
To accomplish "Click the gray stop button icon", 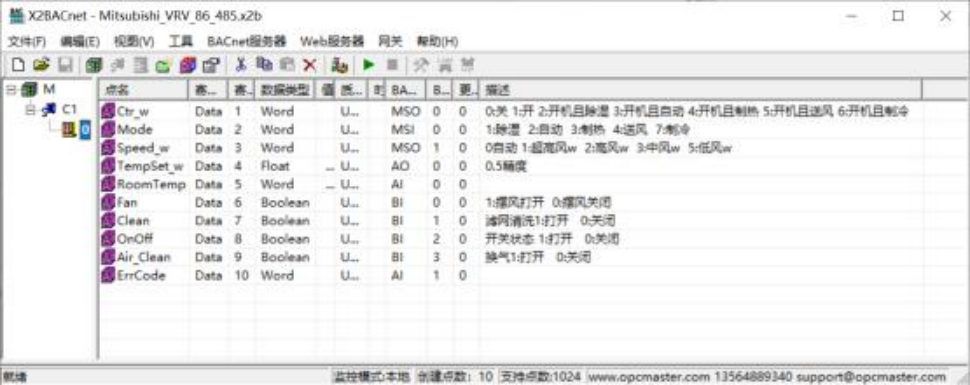I will point(392,65).
